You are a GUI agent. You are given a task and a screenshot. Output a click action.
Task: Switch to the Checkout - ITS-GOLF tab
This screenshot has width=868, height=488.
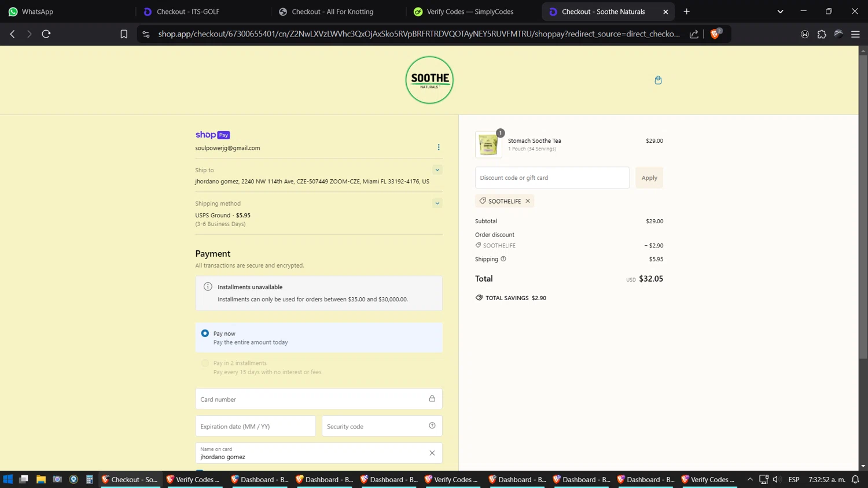(203, 12)
